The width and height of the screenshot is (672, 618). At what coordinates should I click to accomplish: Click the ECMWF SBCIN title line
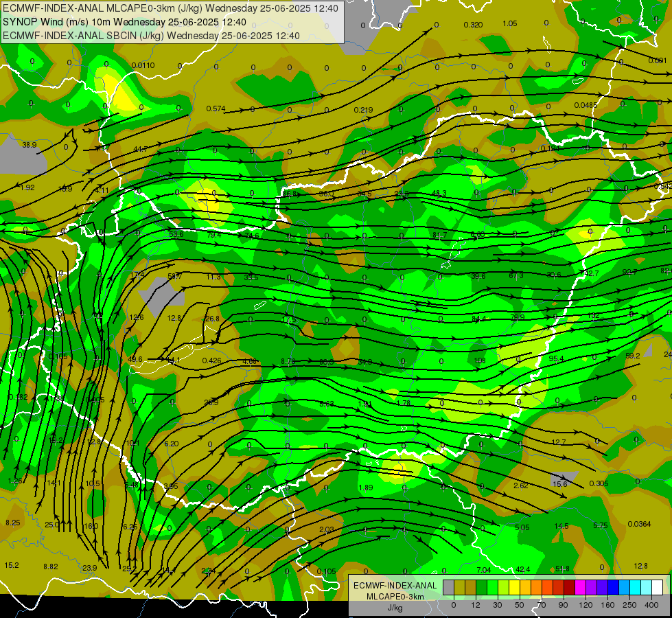(151, 36)
